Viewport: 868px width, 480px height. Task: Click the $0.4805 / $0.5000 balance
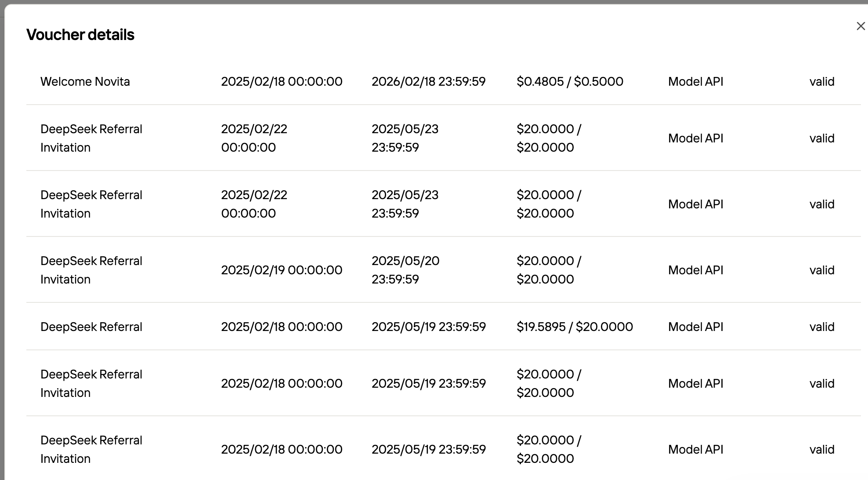pyautogui.click(x=570, y=82)
